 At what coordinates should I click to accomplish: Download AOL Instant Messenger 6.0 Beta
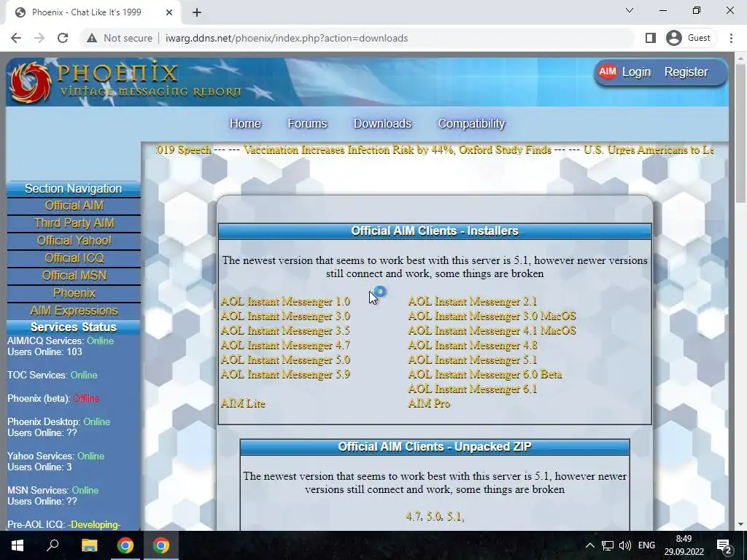coord(485,374)
